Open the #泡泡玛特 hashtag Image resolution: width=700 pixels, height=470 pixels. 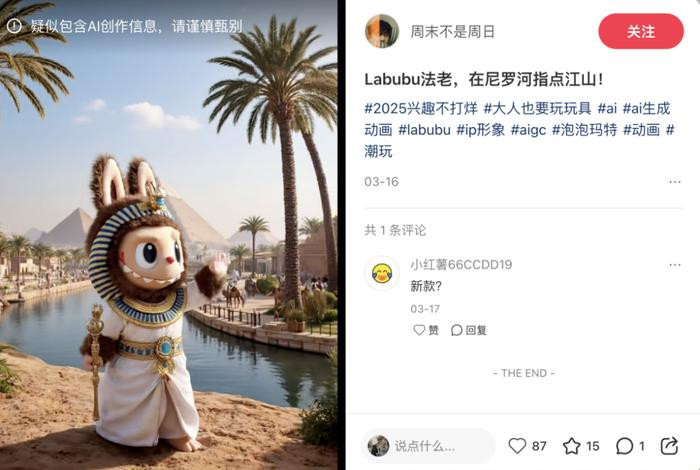[x=584, y=130]
